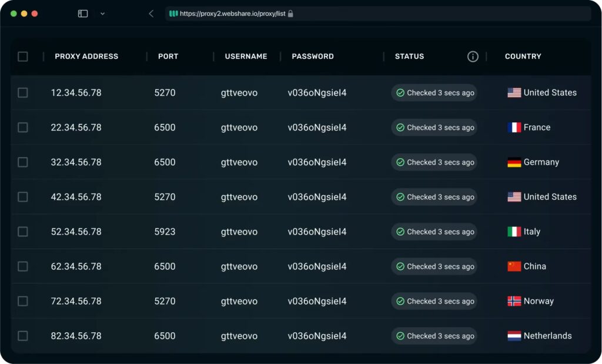Viewport: 602px width, 364px height.
Task: Click the Italy row status badge
Action: 434,232
